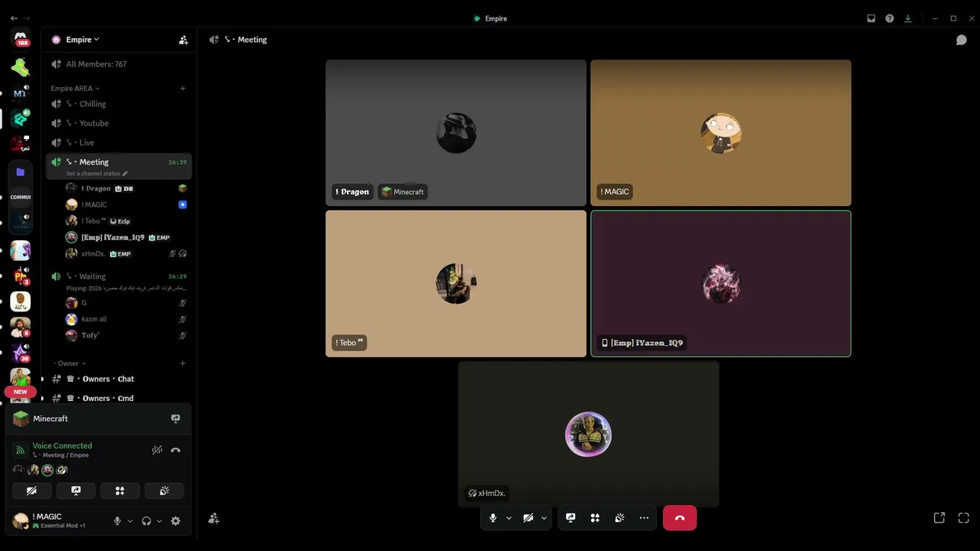
Task: Select kazm ali in the Waiting channel
Action: point(126,319)
